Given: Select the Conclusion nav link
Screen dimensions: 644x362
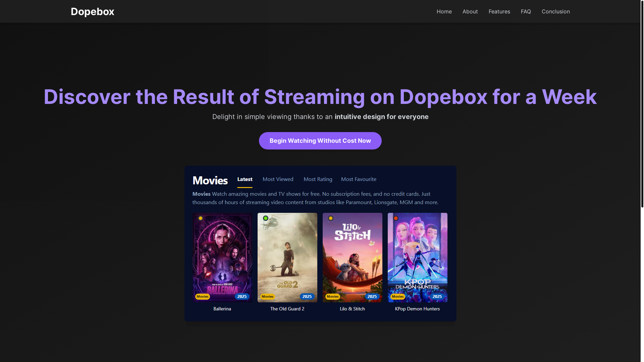Looking at the screenshot, I should point(555,11).
